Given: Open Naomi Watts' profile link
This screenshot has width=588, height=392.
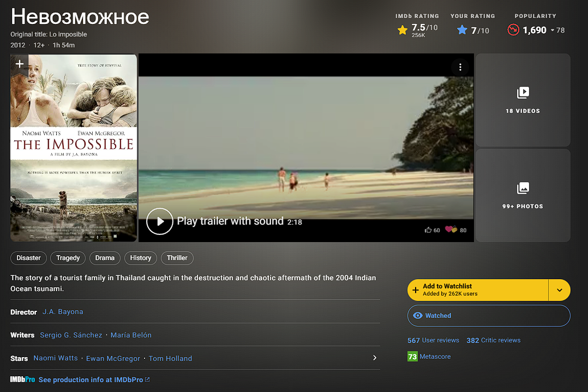Looking at the screenshot, I should [56, 358].
